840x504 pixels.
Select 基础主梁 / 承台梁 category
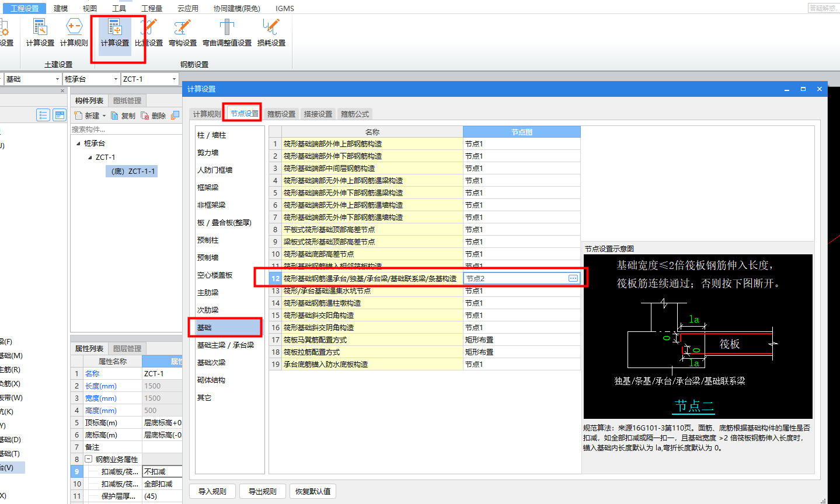point(225,345)
